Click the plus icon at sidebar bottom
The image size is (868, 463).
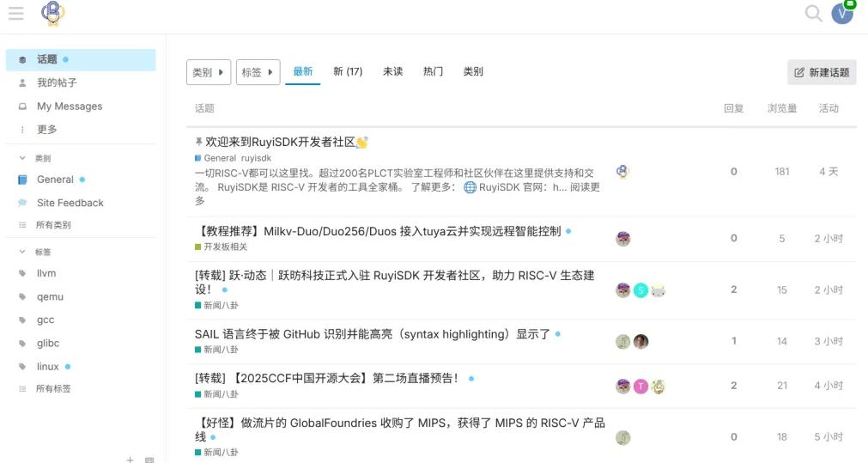[130, 459]
